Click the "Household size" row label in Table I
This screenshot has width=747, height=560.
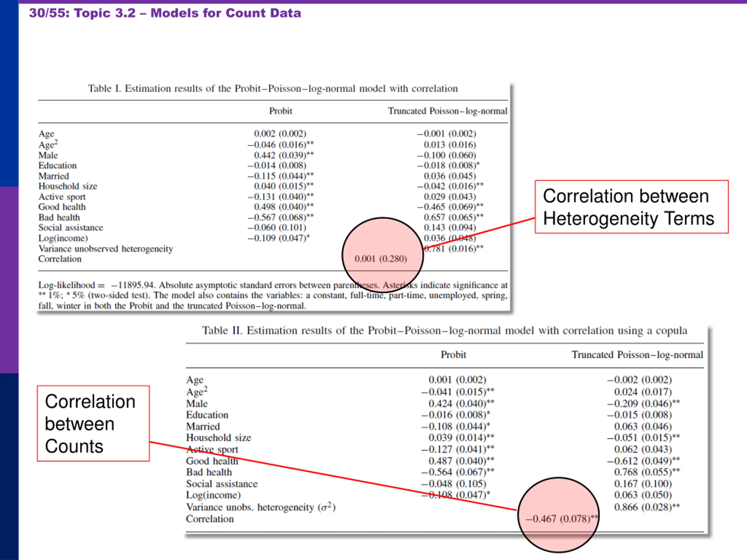point(67,186)
